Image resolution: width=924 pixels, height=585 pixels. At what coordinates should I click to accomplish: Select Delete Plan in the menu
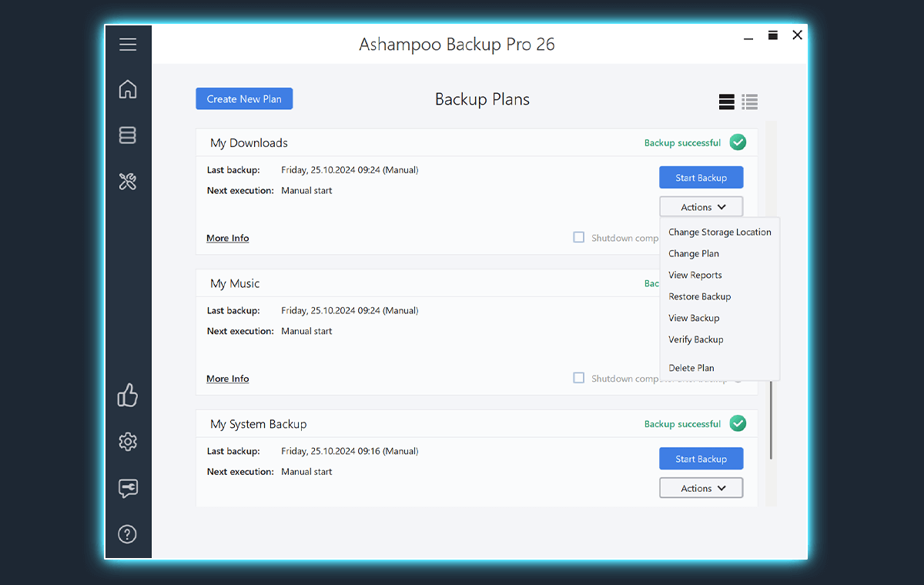coord(691,368)
